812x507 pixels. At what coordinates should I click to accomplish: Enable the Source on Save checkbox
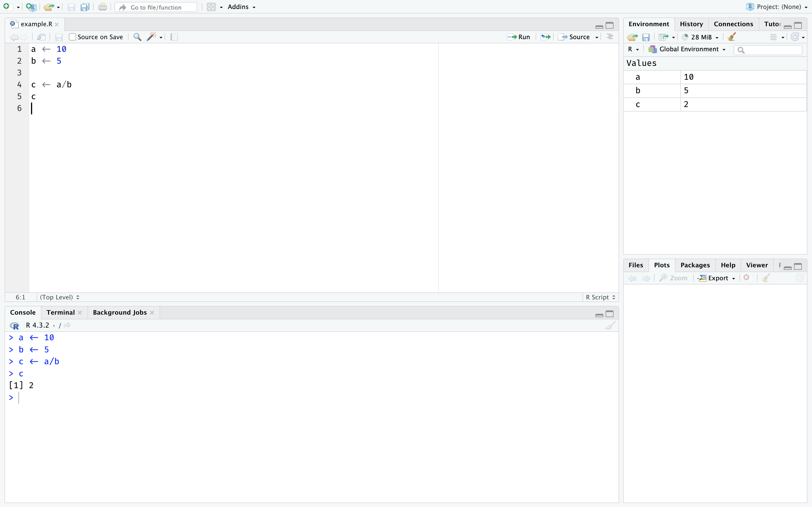(x=72, y=37)
